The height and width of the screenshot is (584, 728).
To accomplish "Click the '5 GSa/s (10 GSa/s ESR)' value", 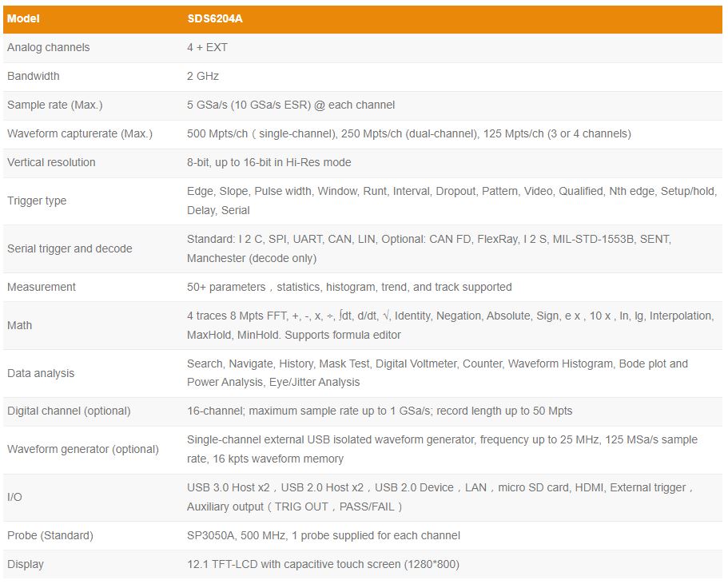I will pos(291,105).
